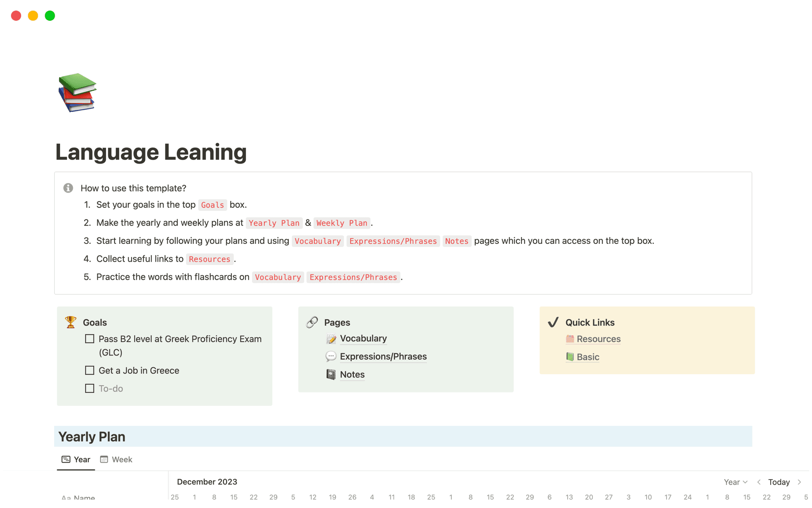Click the notebook icon next to Notes
Screen dimensions: 812x508
pos(330,374)
